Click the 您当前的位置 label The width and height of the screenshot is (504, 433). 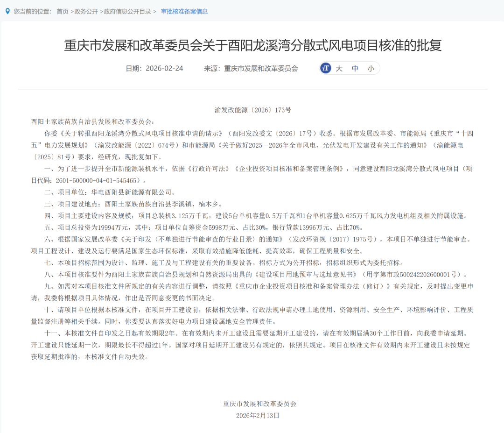pyautogui.click(x=32, y=11)
